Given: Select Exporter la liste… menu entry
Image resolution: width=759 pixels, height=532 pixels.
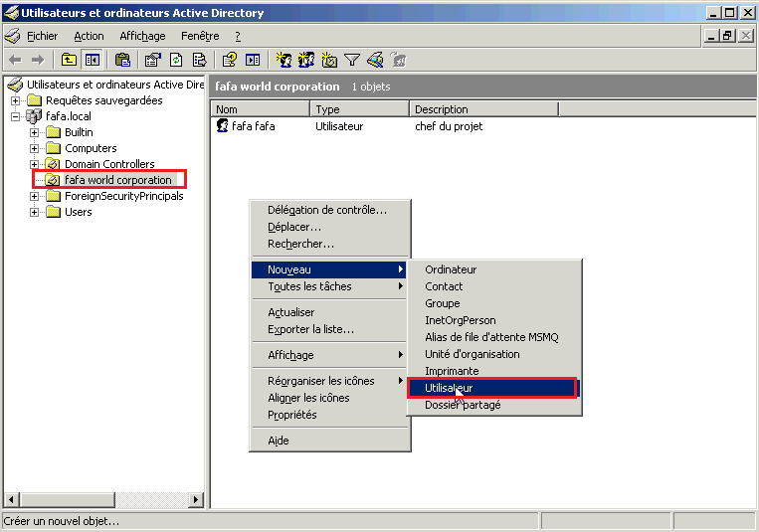Looking at the screenshot, I should click(x=328, y=330).
